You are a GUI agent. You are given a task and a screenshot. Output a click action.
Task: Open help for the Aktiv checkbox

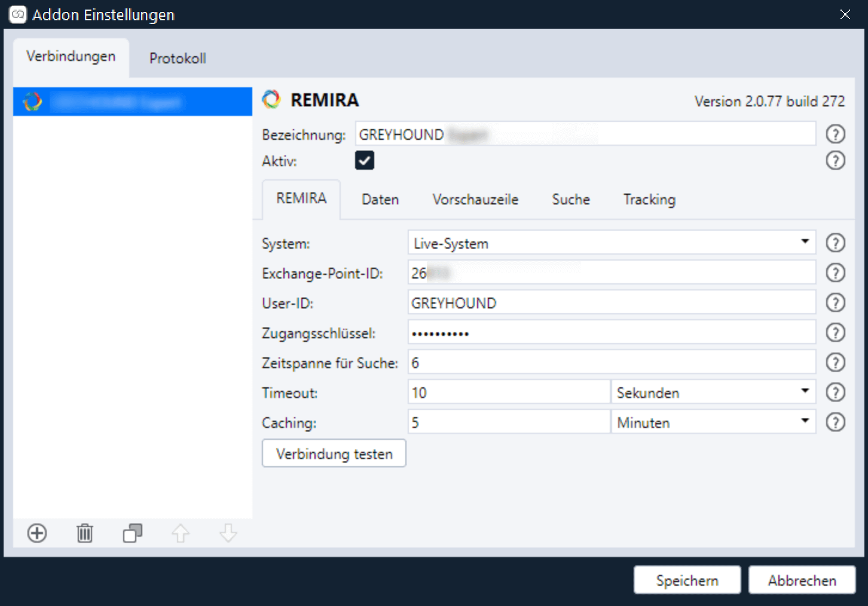coord(836,160)
